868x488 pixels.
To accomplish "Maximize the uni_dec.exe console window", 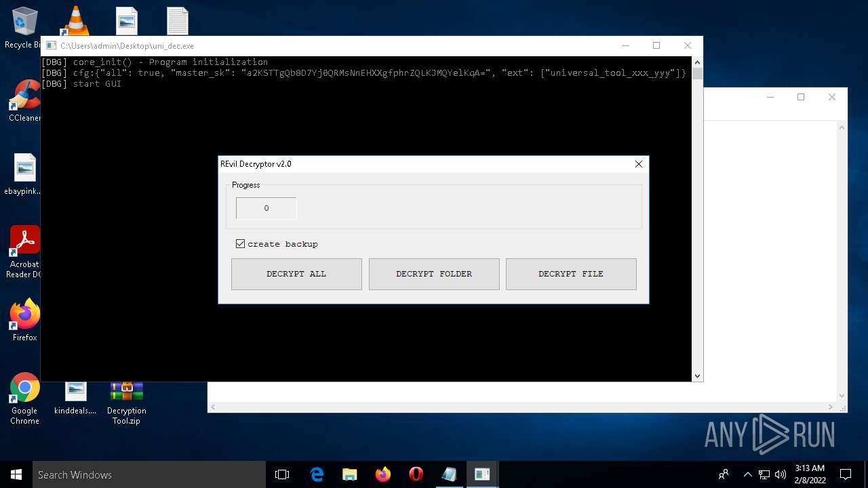I will [656, 45].
